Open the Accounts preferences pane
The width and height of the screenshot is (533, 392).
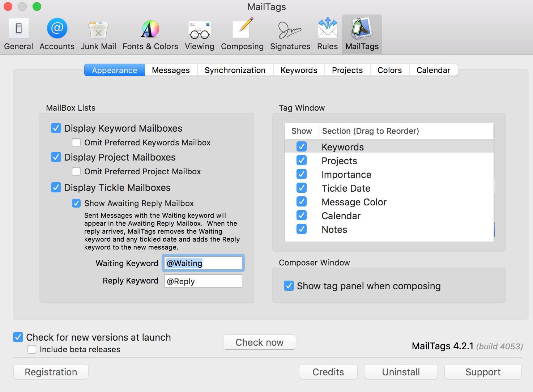pyautogui.click(x=57, y=35)
